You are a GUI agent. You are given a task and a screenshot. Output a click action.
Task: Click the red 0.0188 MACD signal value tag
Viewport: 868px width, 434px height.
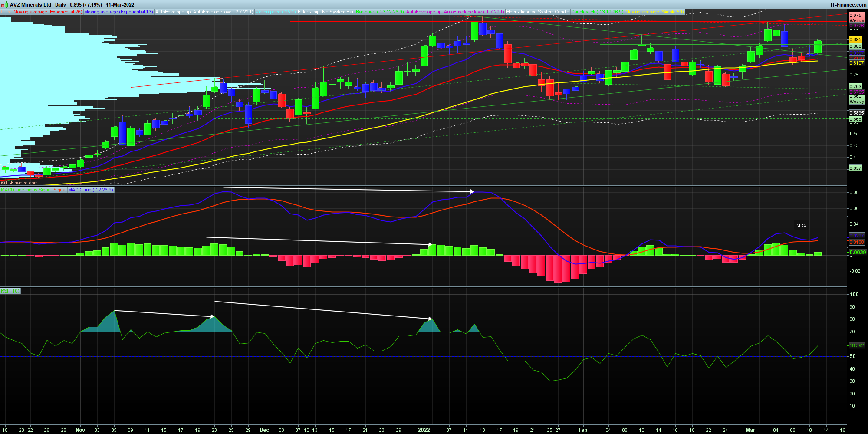click(856, 242)
